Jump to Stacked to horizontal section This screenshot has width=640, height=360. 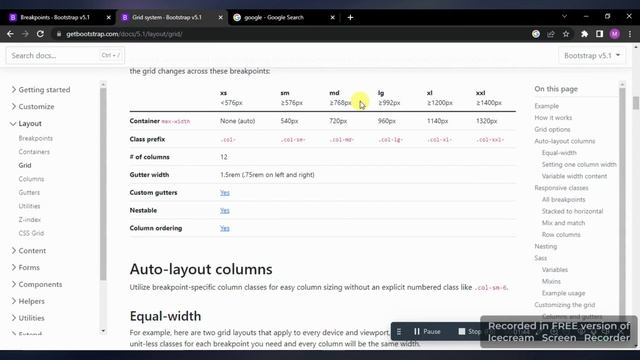[x=572, y=211]
